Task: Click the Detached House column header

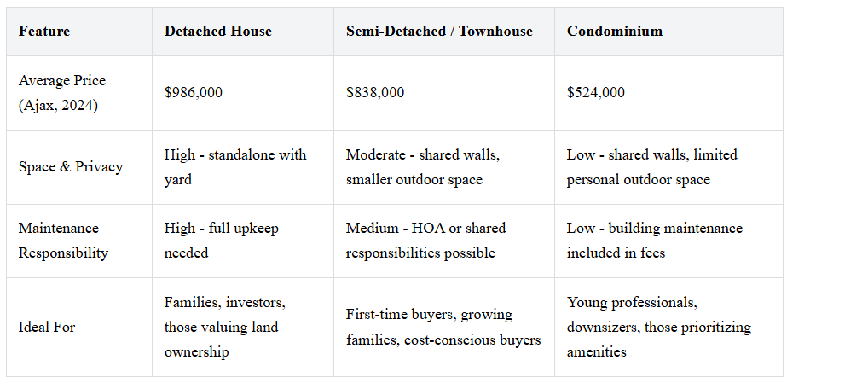Action: 218,32
